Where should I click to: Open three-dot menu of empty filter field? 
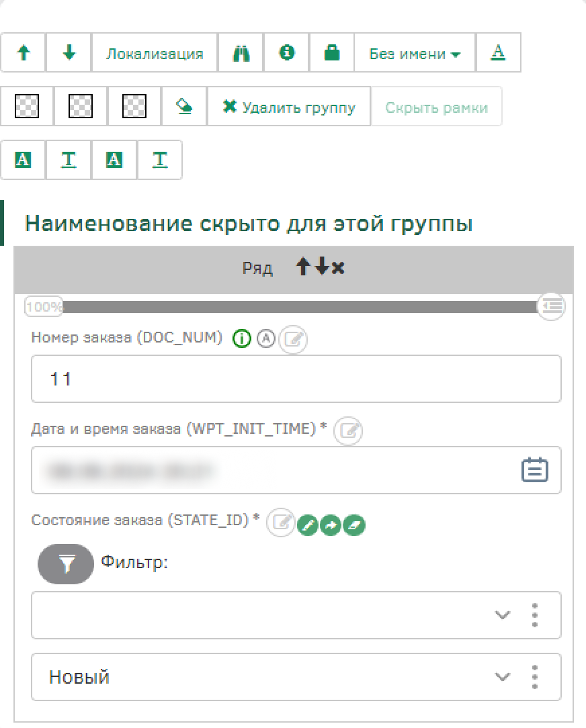tap(535, 615)
